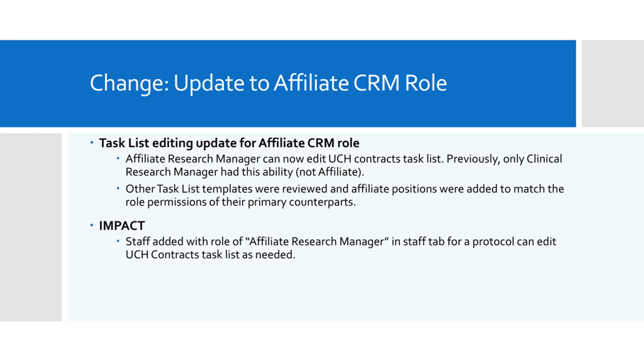Screen dimensions: 644x362
Task: Click the text 'UCH Contracts task list as needed.'
Action: 211,255
